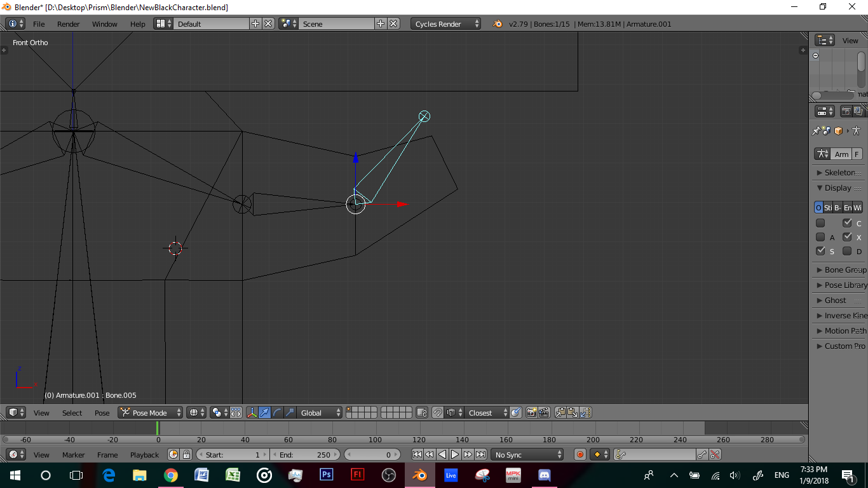This screenshot has height=488, width=868.
Task: Click the current frame number field
Action: [x=372, y=454]
